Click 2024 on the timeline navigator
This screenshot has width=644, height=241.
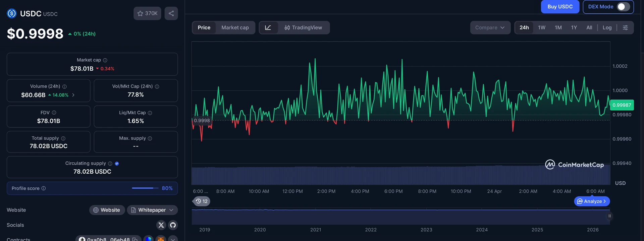(482, 230)
